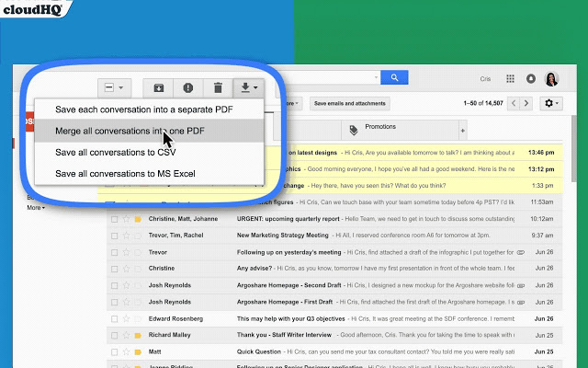
Task: Tick the checkbox for Richard Malley email
Action: [x=114, y=335]
